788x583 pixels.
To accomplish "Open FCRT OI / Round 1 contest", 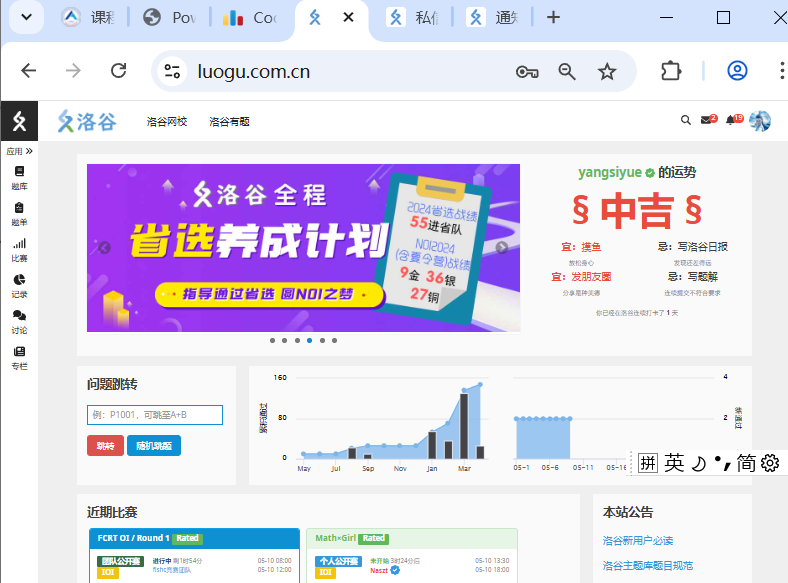I will (x=133, y=538).
